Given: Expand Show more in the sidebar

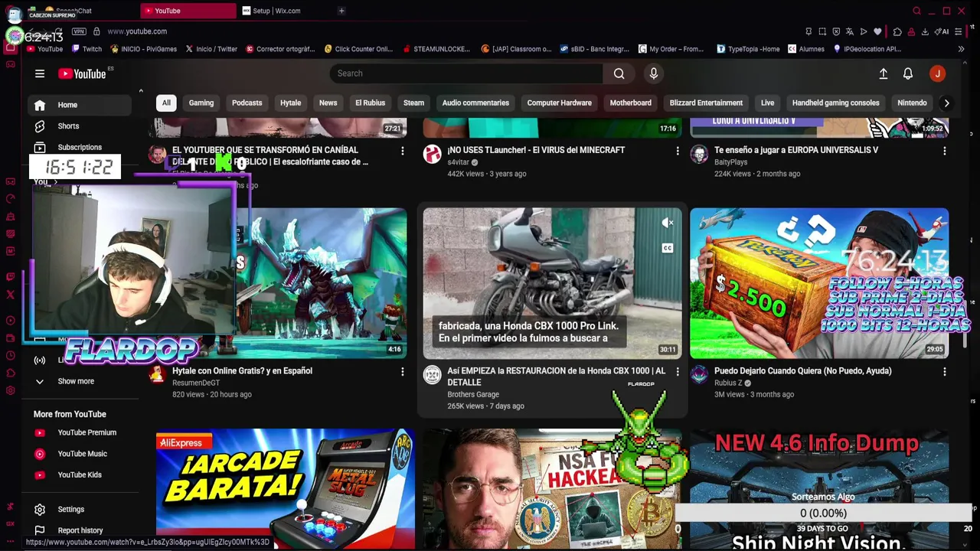Looking at the screenshot, I should pyautogui.click(x=76, y=381).
